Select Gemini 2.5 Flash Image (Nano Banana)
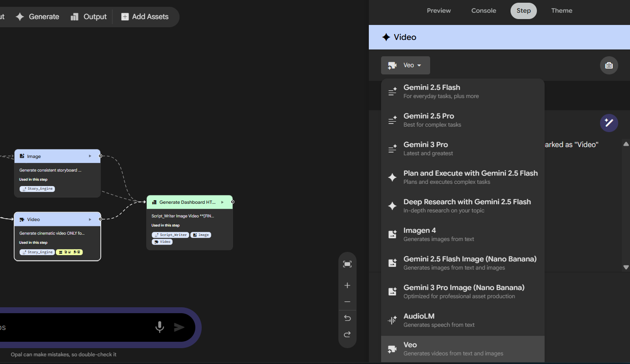The width and height of the screenshot is (630, 364). [x=462, y=263]
